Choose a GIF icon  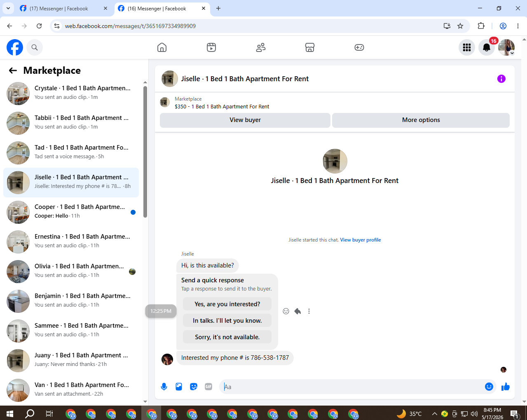[x=208, y=387]
